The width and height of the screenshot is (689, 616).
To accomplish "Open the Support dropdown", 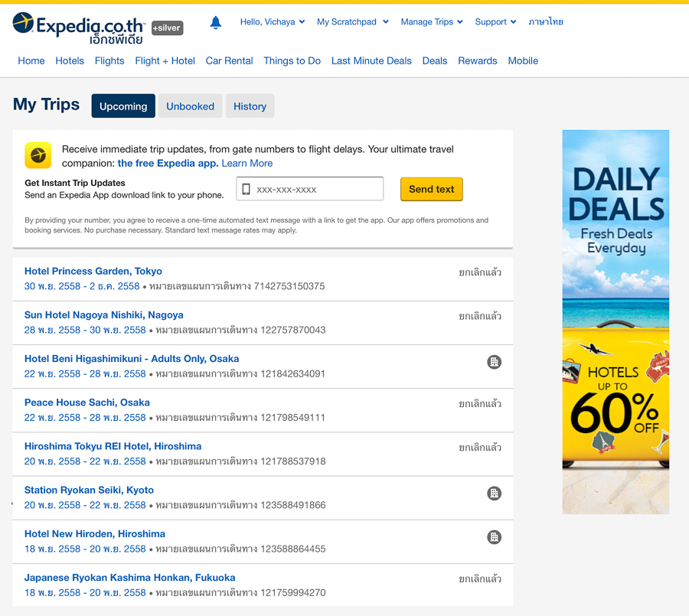I will click(x=495, y=21).
